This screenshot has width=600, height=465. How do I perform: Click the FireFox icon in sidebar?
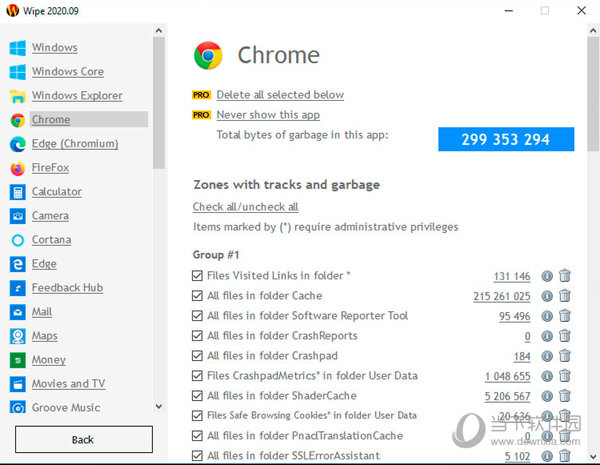point(18,168)
